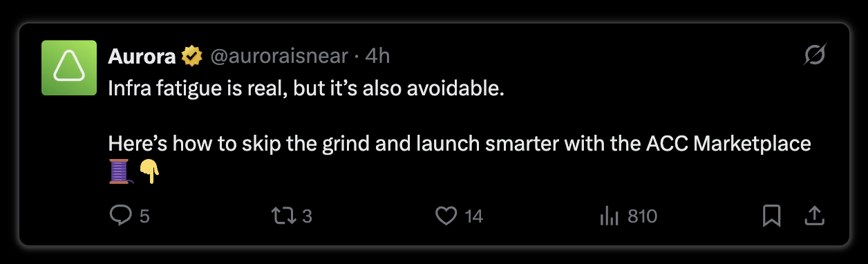Viewport: 868px width, 264px height.
Task: Click the pointing down hand emoji
Action: tap(149, 171)
